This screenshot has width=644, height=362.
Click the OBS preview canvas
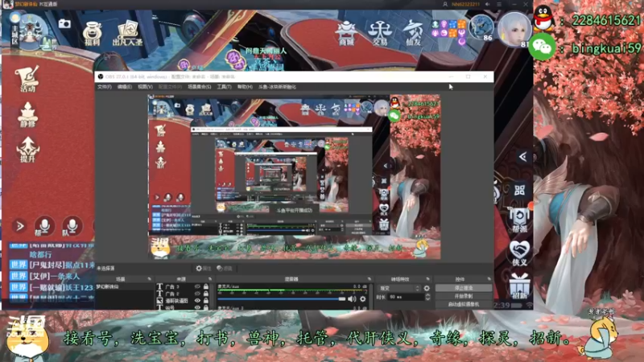coord(294,177)
